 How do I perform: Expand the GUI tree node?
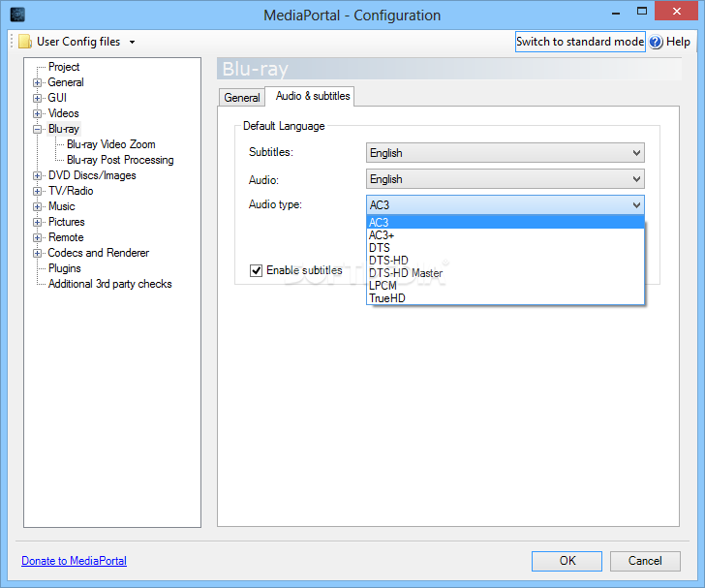pyautogui.click(x=38, y=98)
